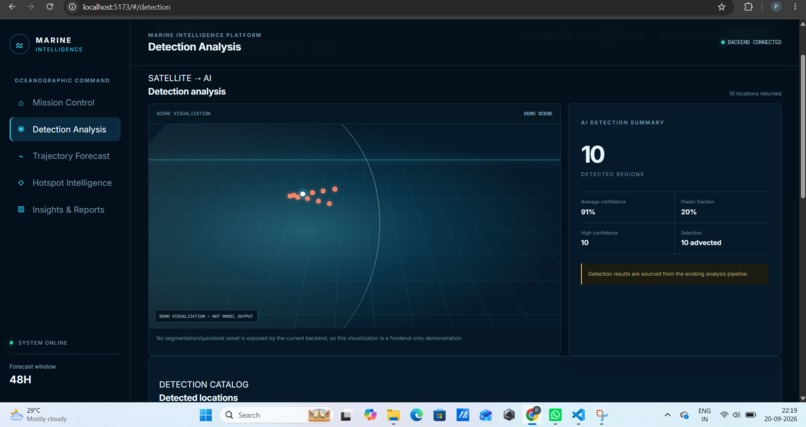Click '10 locations returned' text
This screenshot has width=806, height=427.
pyautogui.click(x=755, y=94)
